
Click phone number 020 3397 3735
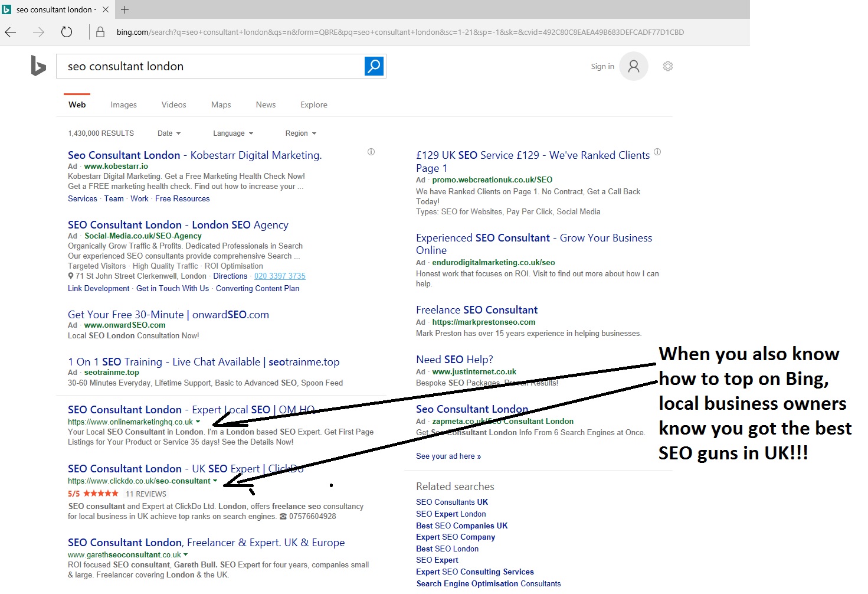click(280, 276)
